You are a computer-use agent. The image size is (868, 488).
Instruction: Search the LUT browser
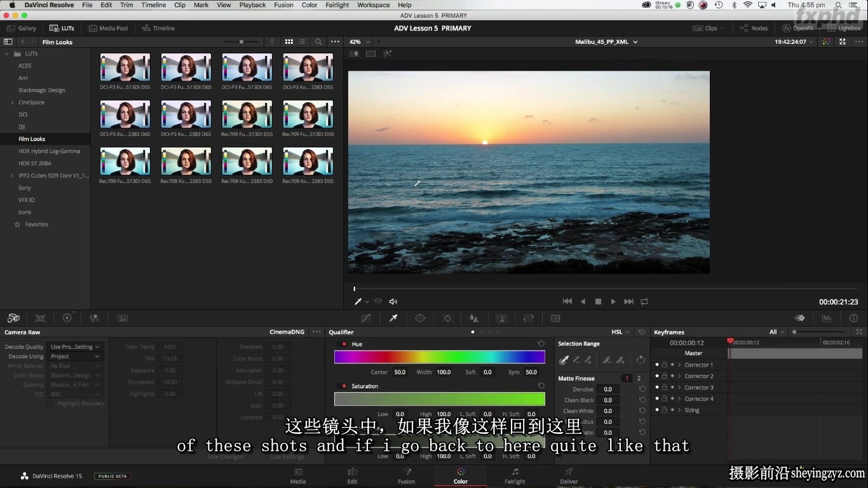318,42
